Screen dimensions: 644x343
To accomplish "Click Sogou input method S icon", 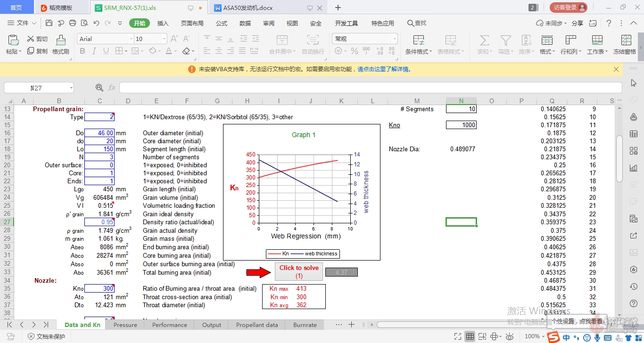I will click(x=554, y=337).
